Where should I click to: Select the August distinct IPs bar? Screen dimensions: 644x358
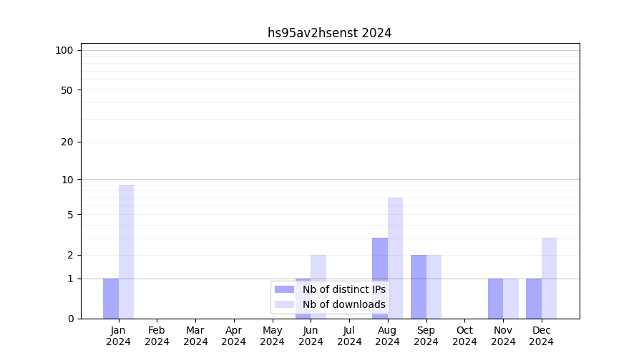pos(380,278)
